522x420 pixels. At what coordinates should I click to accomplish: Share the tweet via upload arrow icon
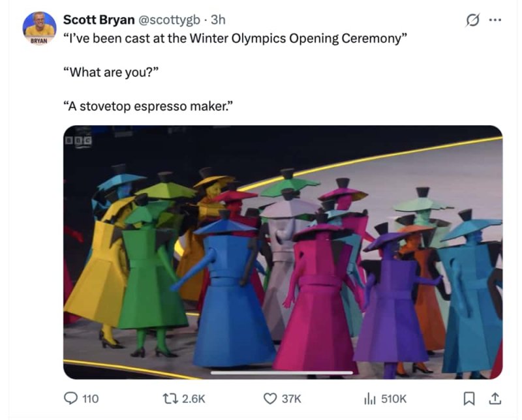(x=495, y=398)
